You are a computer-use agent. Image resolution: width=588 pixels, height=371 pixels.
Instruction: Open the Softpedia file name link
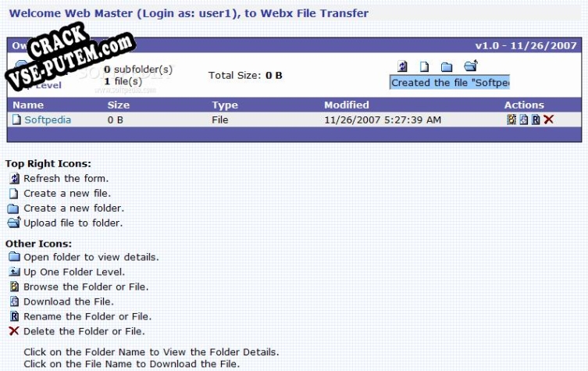click(x=48, y=120)
